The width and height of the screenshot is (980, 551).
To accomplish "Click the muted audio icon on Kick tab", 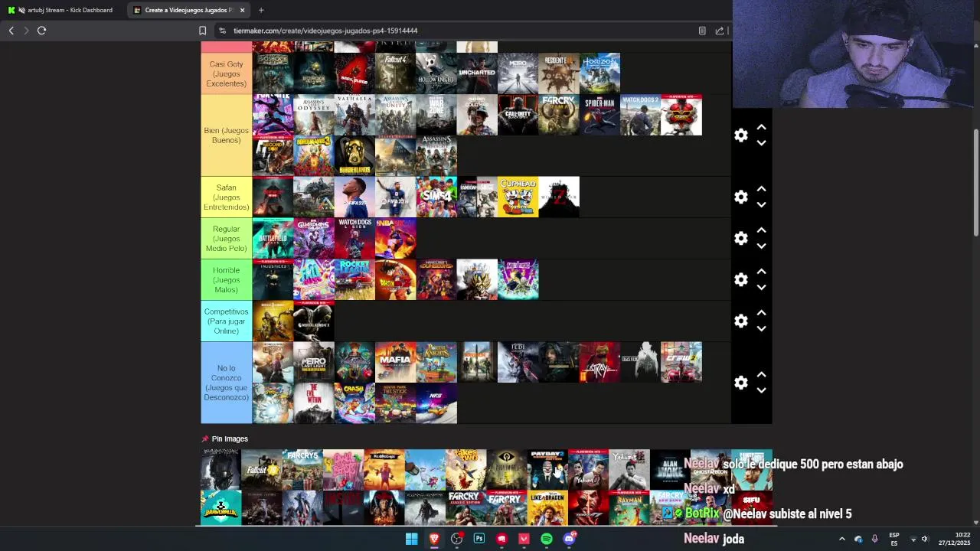I will [21, 10].
